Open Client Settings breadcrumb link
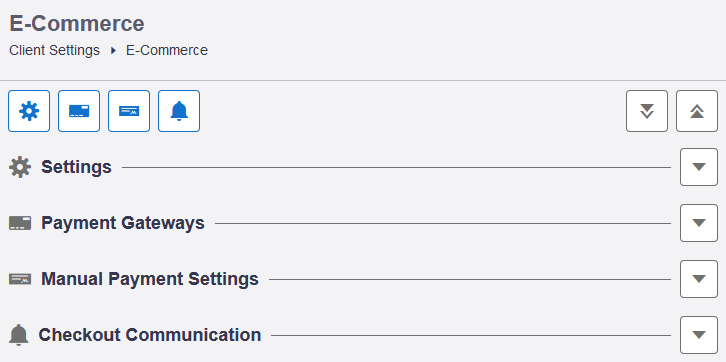Image resolution: width=726 pixels, height=362 pixels. [x=55, y=50]
